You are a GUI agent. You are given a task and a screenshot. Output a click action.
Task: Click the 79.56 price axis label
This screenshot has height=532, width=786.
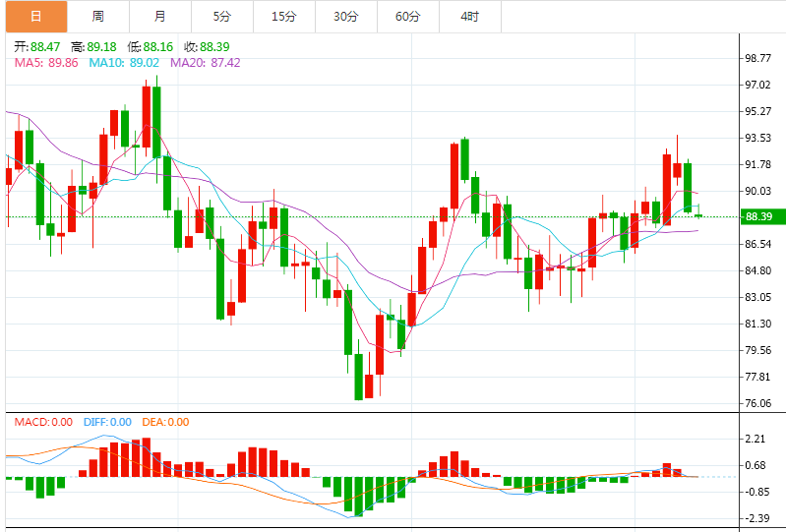[757, 350]
